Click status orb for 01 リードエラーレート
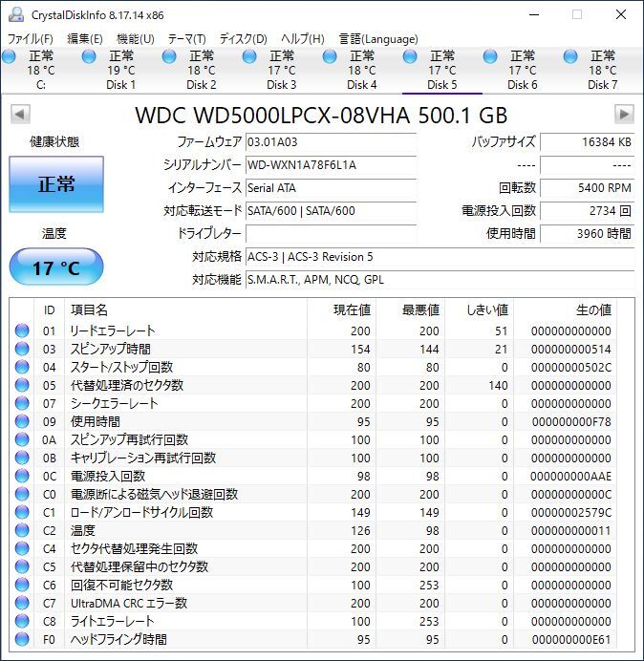Screen dimensions: 644x661 [22, 330]
